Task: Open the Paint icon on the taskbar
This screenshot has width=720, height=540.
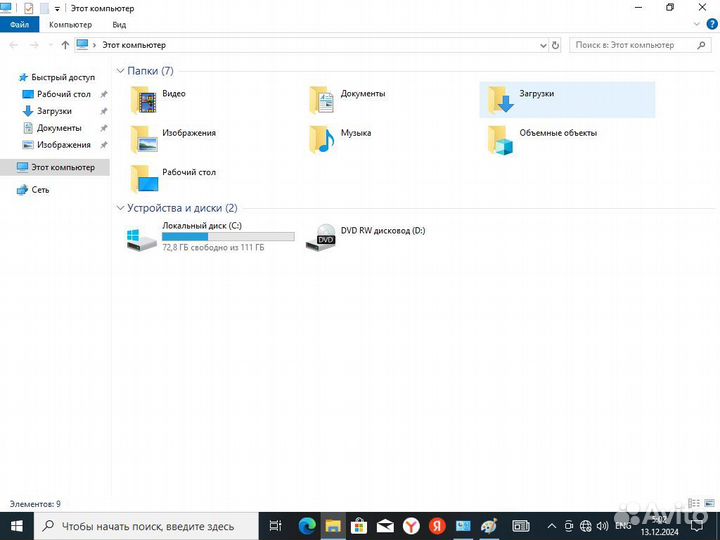Action: click(489, 526)
